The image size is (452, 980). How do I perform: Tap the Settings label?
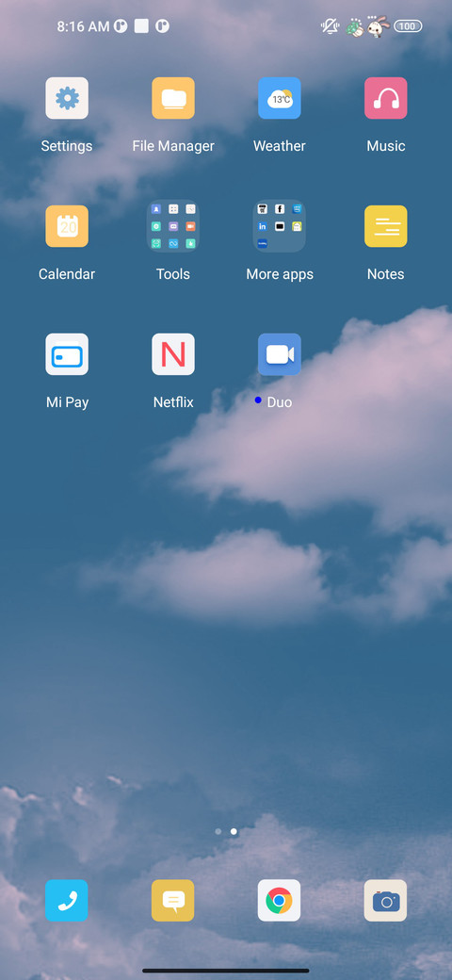[x=67, y=146]
